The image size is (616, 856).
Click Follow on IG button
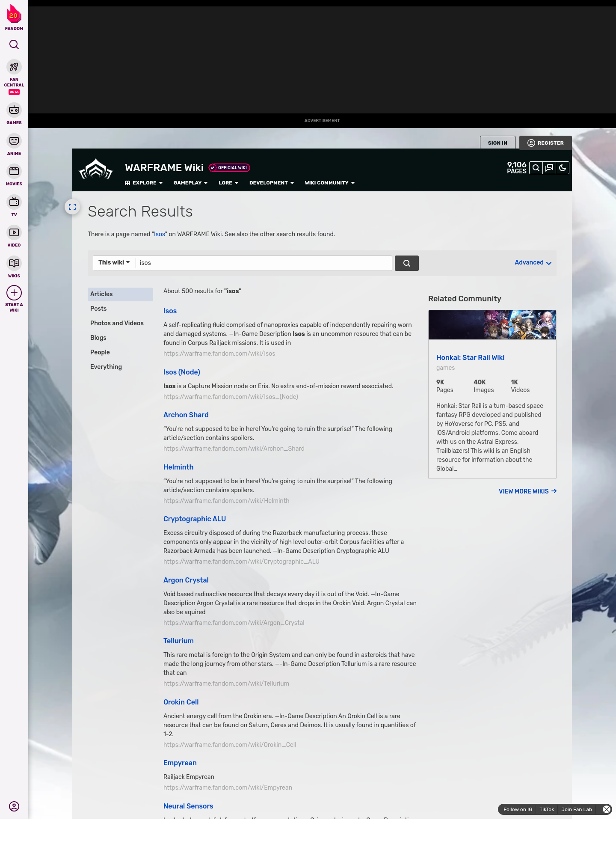[x=518, y=809]
